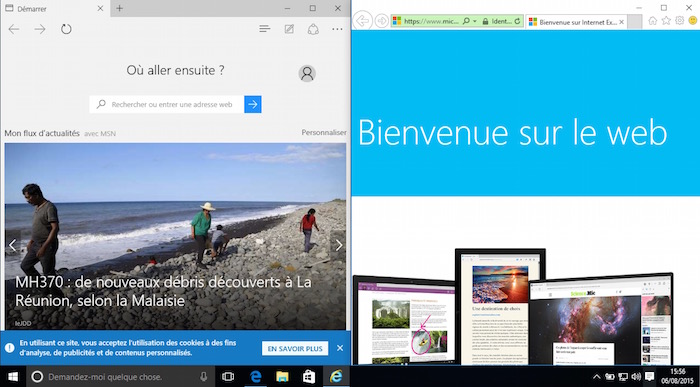Activate the Cortana microphone
700x387 pixels.
pyautogui.click(x=204, y=377)
